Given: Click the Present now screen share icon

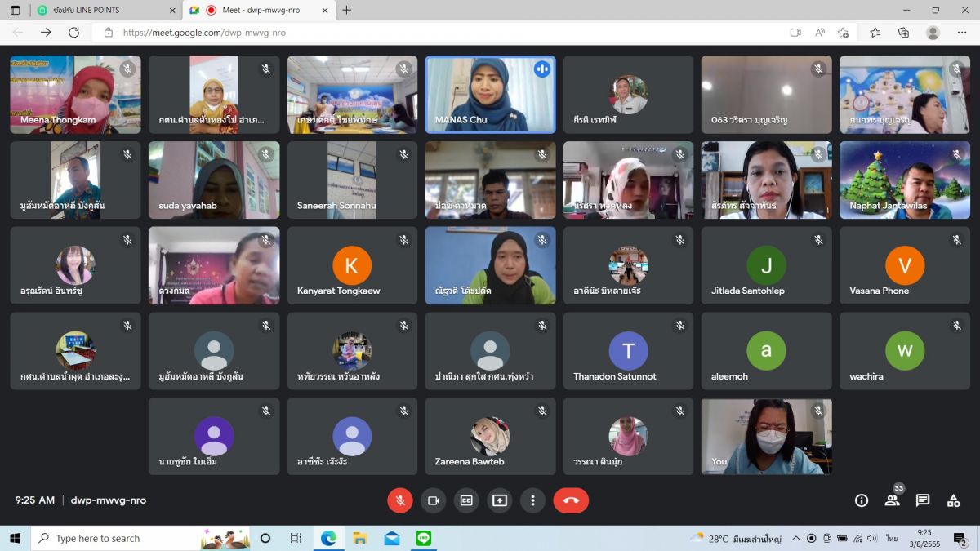Looking at the screenshot, I should (500, 500).
